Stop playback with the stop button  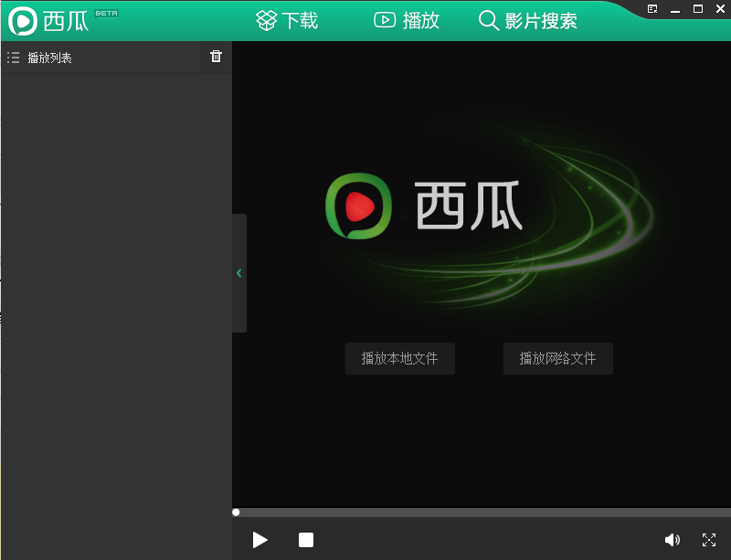(305, 540)
